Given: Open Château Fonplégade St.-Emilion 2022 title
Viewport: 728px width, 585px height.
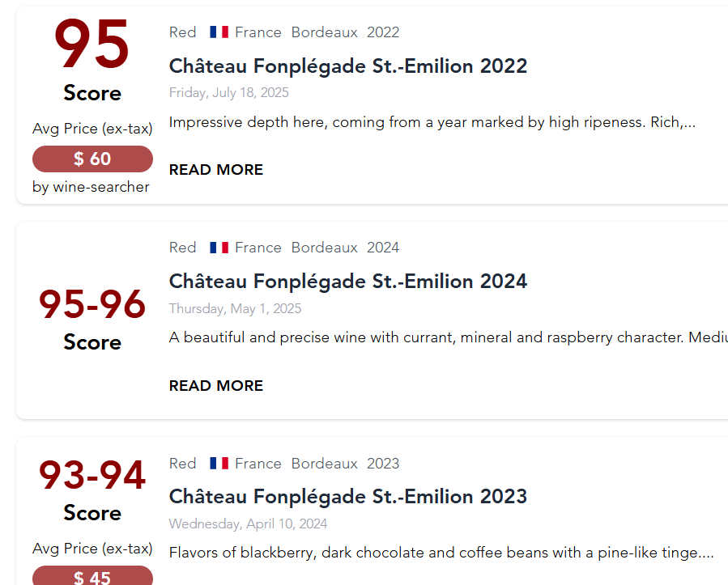Looking at the screenshot, I should 348,66.
